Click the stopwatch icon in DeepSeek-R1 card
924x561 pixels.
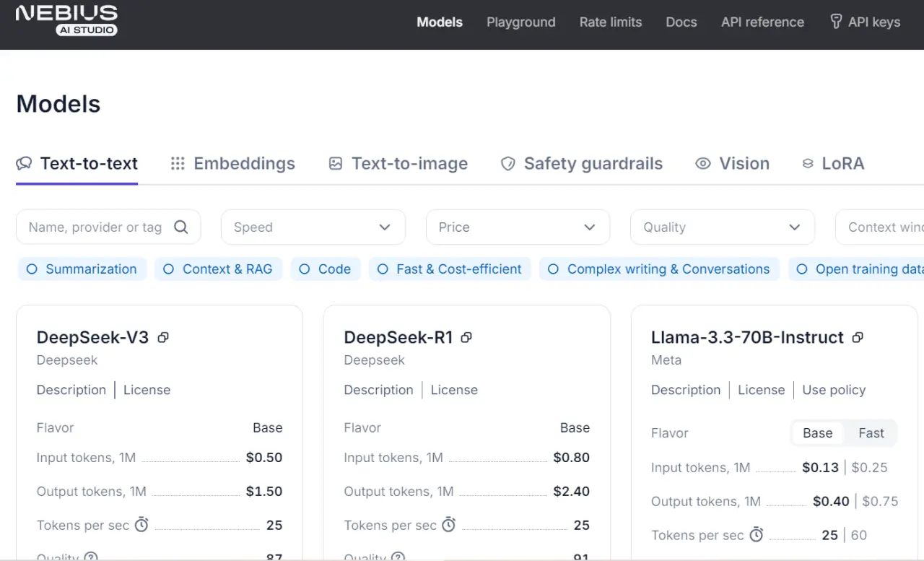tap(449, 525)
